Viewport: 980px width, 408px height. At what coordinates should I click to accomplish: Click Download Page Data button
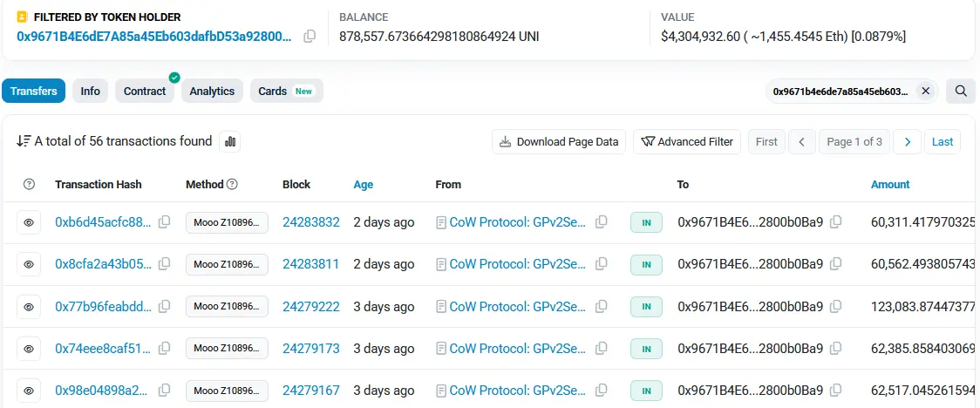pos(559,142)
